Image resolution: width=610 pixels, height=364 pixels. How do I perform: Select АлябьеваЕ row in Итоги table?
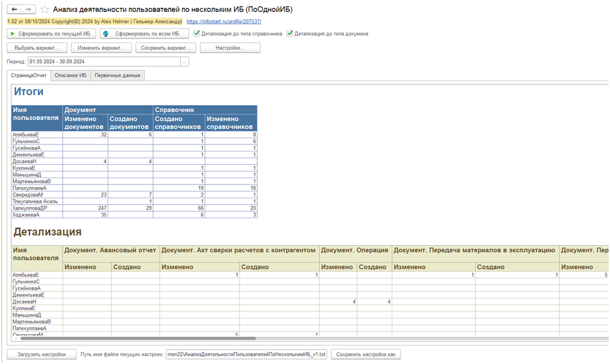135,134
